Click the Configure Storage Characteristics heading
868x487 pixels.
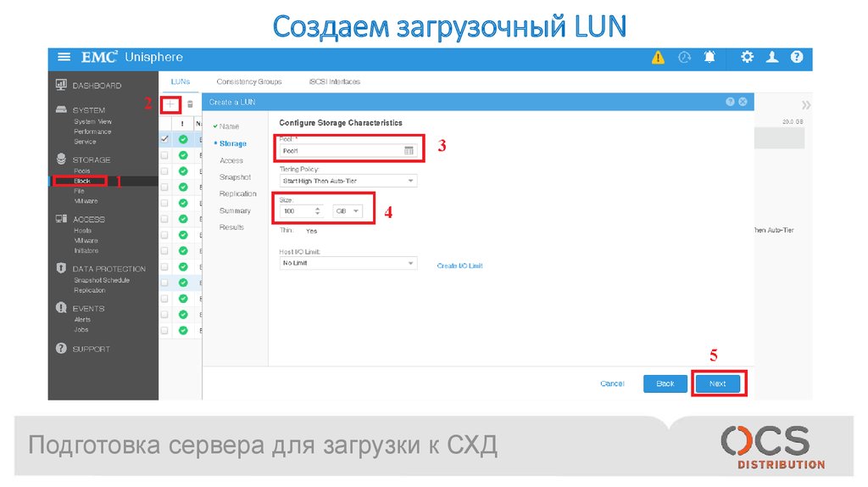(341, 123)
